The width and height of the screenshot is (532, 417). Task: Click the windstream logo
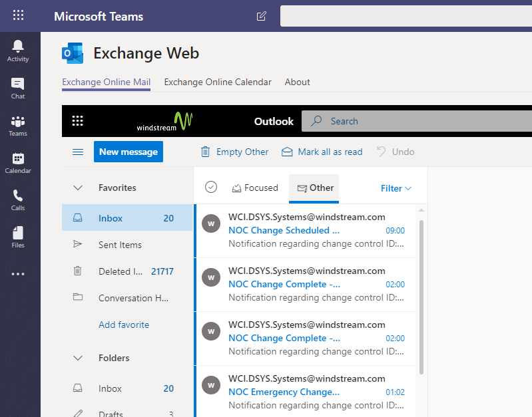pos(164,121)
